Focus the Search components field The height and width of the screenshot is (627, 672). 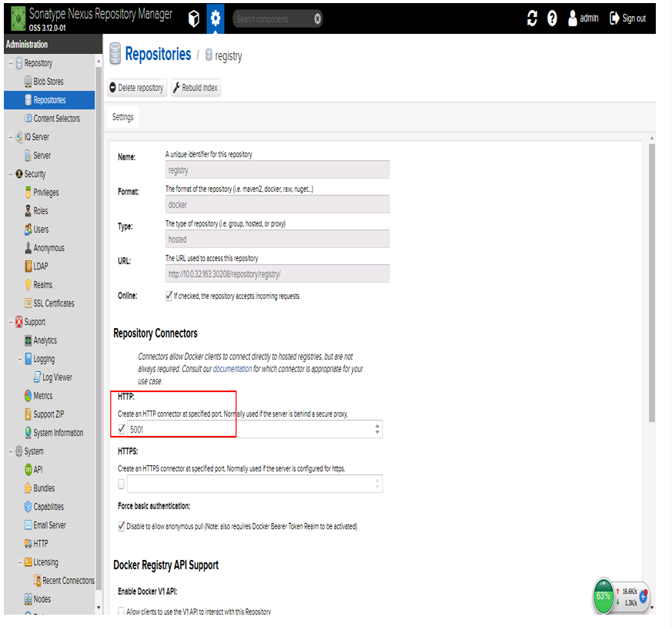[272, 18]
